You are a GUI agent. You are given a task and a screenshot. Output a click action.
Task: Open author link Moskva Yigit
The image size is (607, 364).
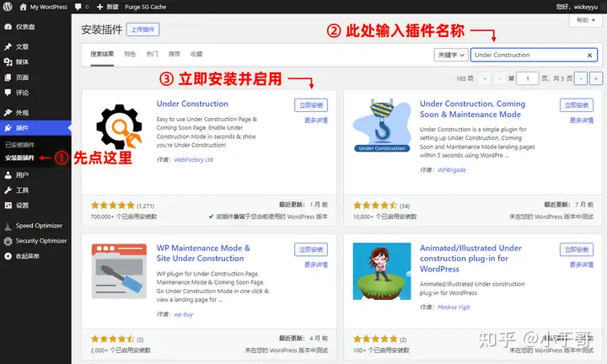tap(454, 308)
